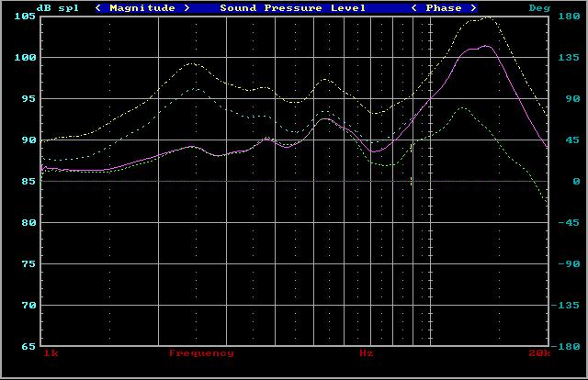Click the 85 dB axis value
This screenshot has height=380, width=588.
pos(28,181)
